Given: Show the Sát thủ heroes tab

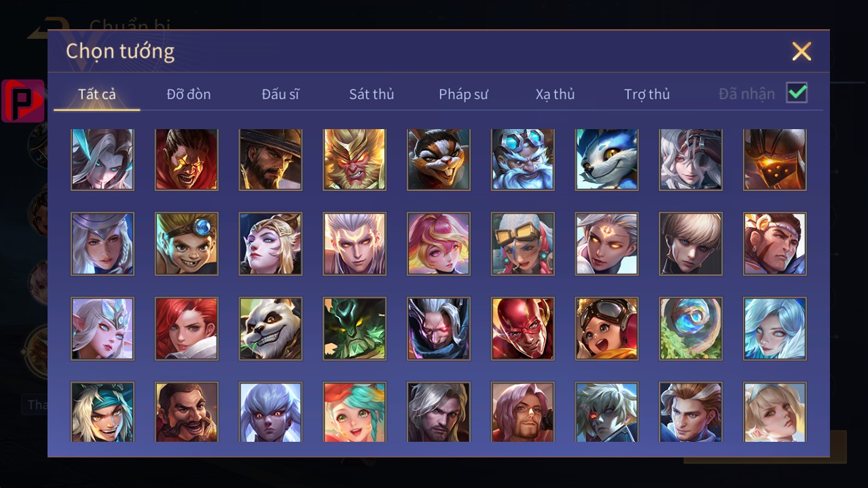Looking at the screenshot, I should point(372,94).
